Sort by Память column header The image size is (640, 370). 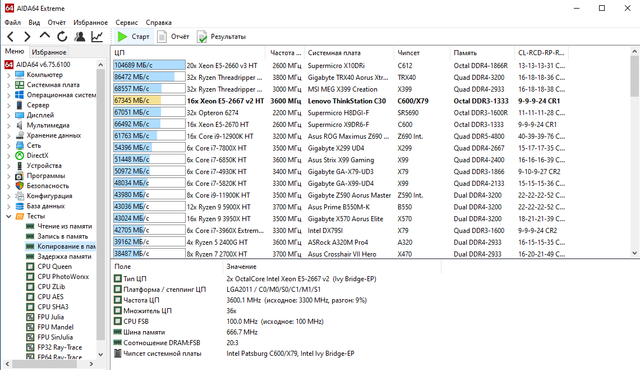click(482, 53)
